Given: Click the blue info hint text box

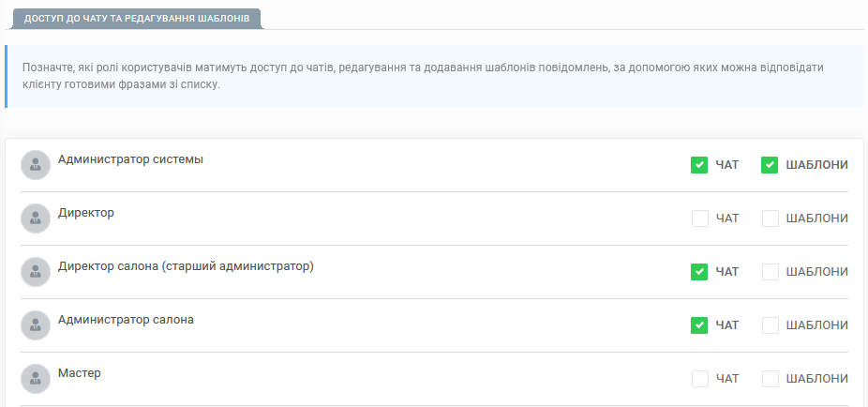Looking at the screenshot, I should pyautogui.click(x=434, y=76).
